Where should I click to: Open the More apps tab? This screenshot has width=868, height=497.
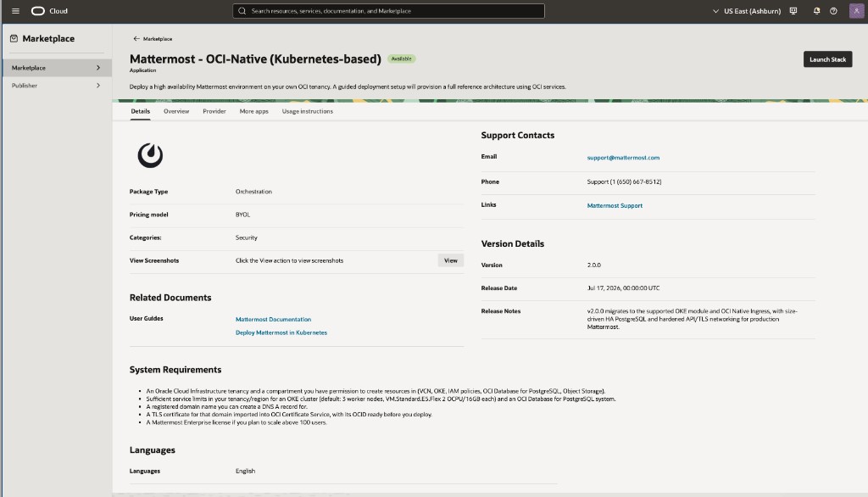click(x=253, y=111)
